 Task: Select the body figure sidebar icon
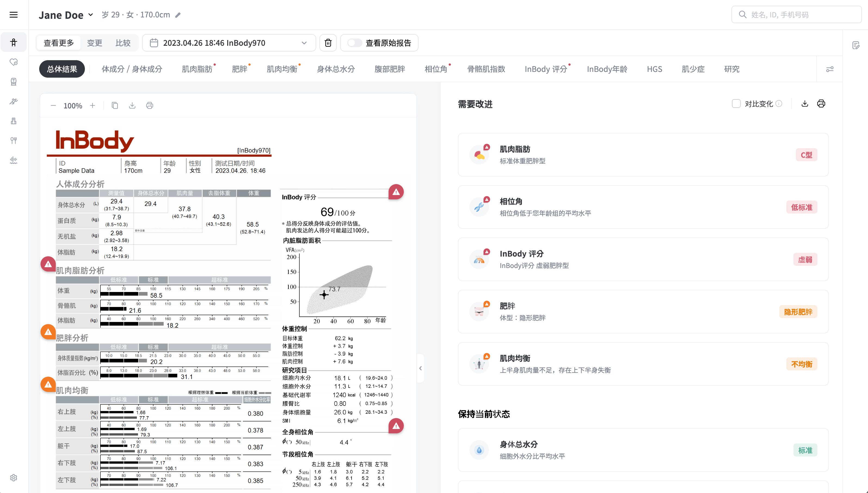click(14, 42)
